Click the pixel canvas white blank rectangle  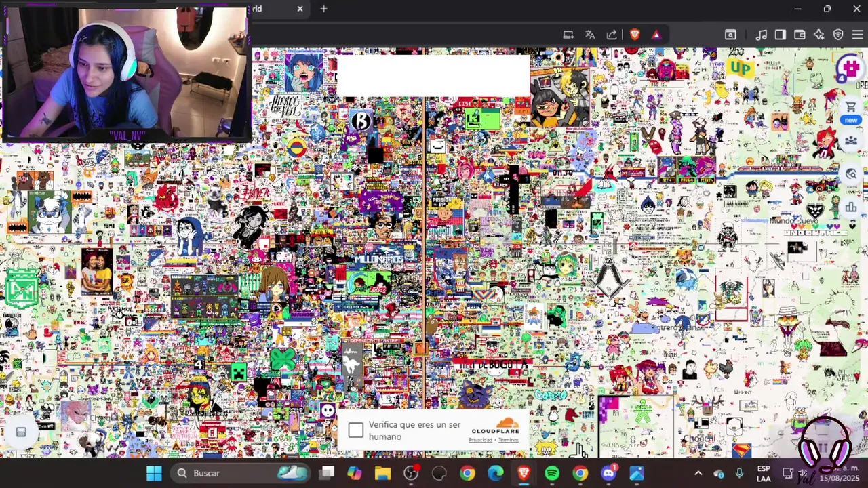point(433,75)
